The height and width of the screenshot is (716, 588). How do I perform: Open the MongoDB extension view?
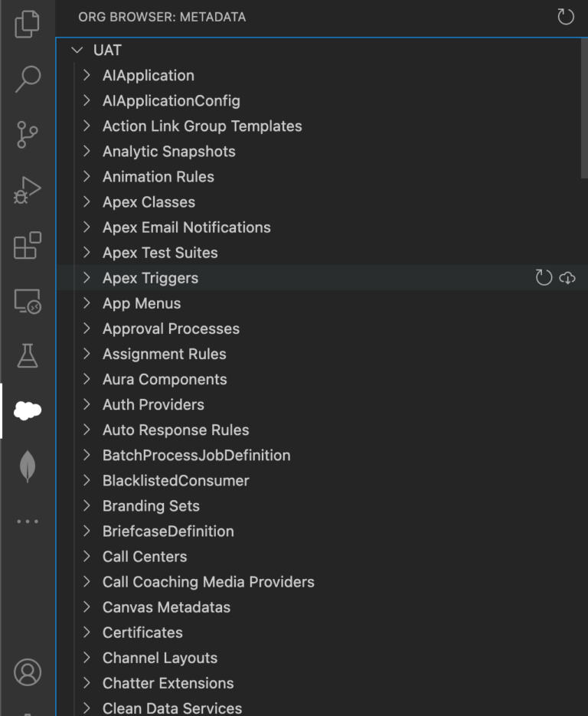28,466
